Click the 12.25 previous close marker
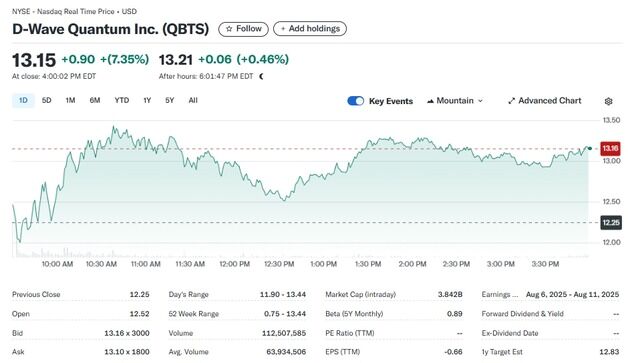Viewport: 628px width, 363px height. 611,223
